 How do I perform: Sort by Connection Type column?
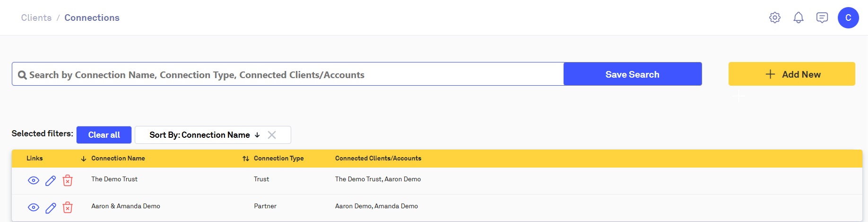point(246,159)
